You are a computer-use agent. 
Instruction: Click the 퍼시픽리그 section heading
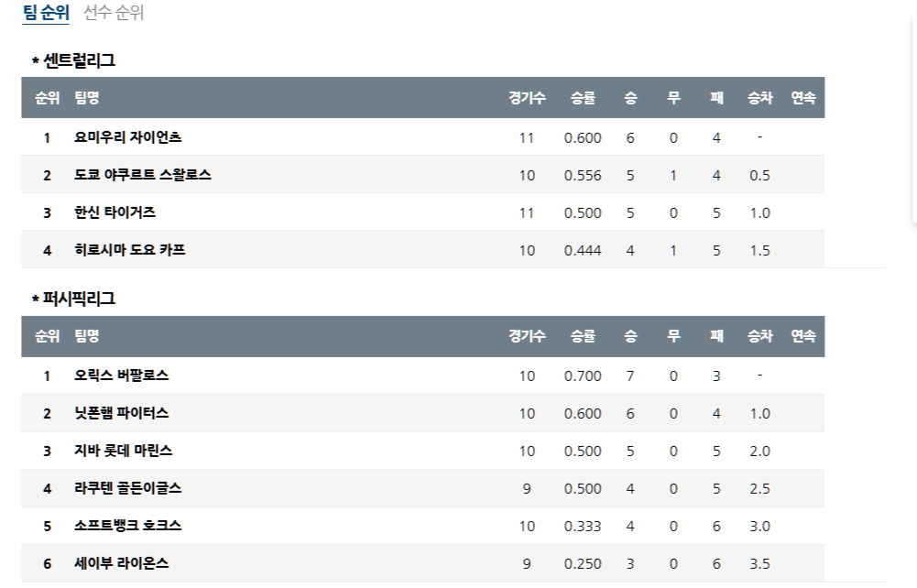click(x=78, y=299)
